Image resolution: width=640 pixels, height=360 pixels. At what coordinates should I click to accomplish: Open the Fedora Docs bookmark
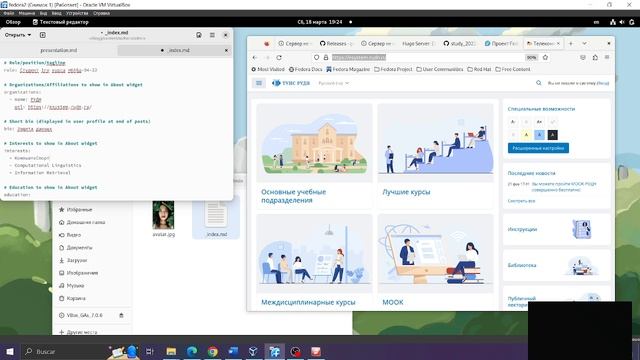(x=305, y=69)
